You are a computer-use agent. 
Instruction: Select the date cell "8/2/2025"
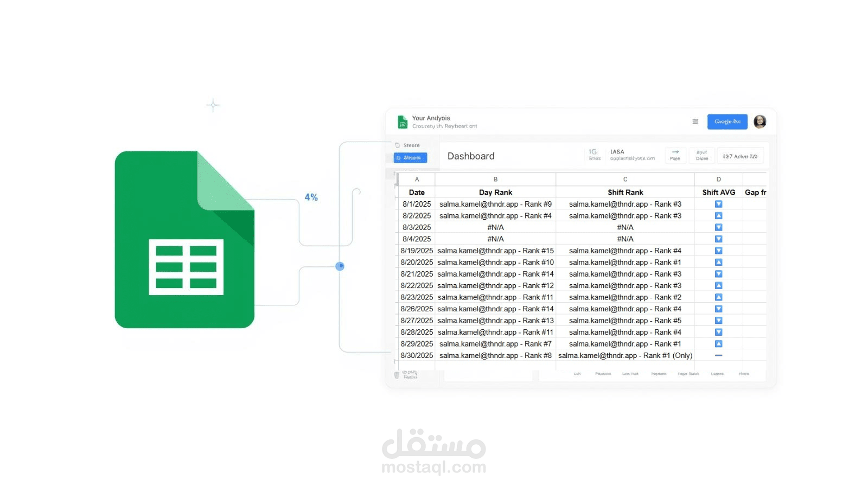tap(417, 216)
